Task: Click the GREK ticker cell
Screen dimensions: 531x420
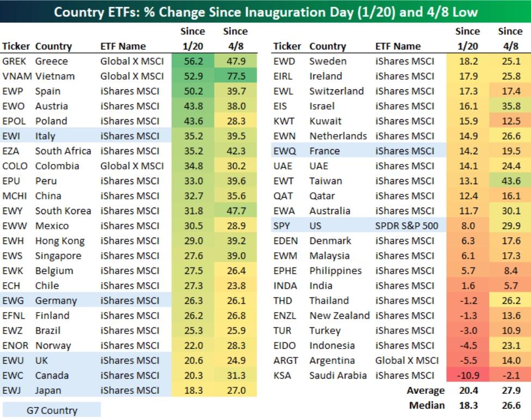Action: [14, 62]
